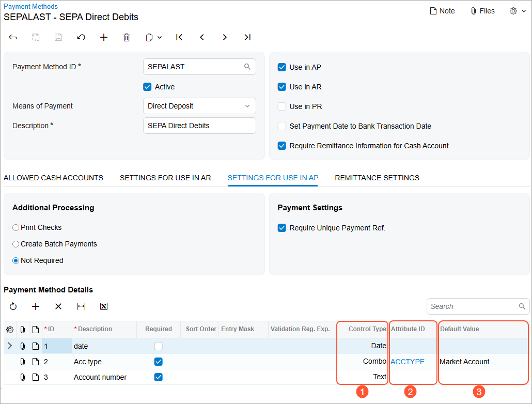Enable Set Payment Date to Bank Transaction Date
The height and width of the screenshot is (404, 532).
pos(282,126)
